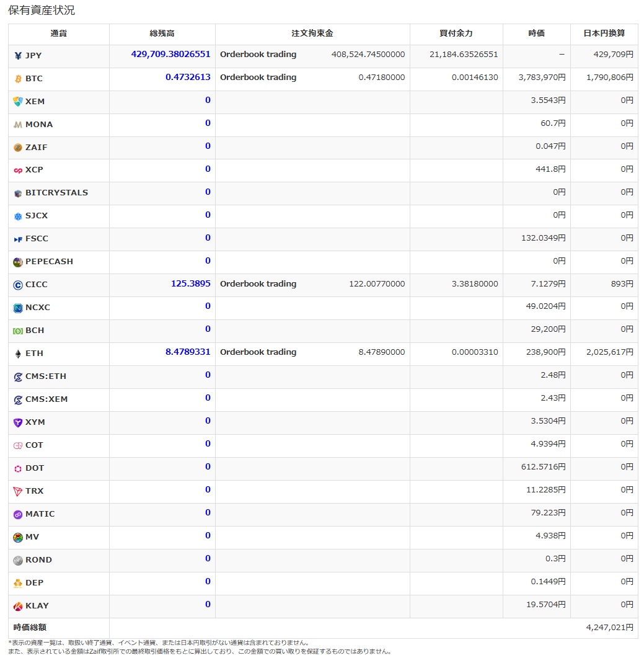Select the 日本円換算 column header
Image resolution: width=644 pixels, height=663 pixels.
click(604, 33)
